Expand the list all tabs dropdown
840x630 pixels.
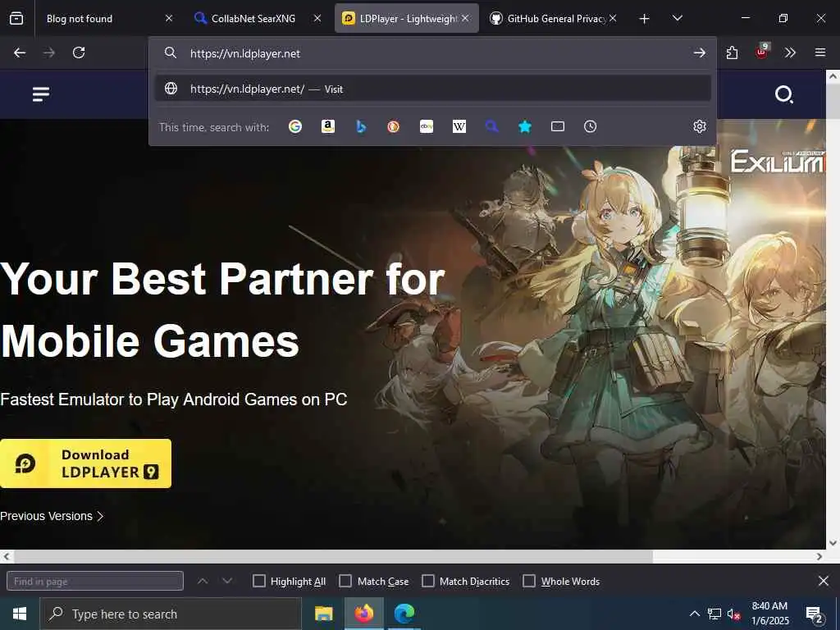click(x=677, y=19)
